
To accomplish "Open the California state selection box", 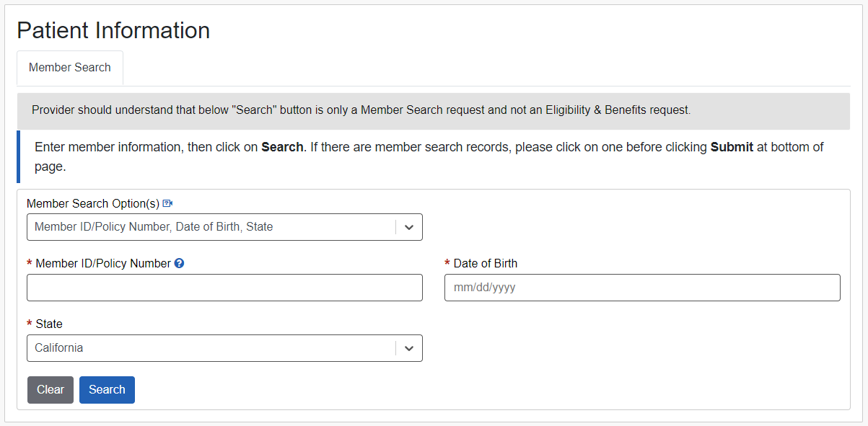I will click(209, 348).
